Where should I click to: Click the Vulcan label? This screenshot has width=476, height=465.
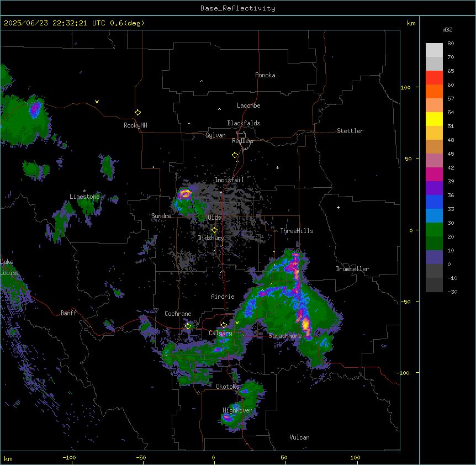(299, 437)
